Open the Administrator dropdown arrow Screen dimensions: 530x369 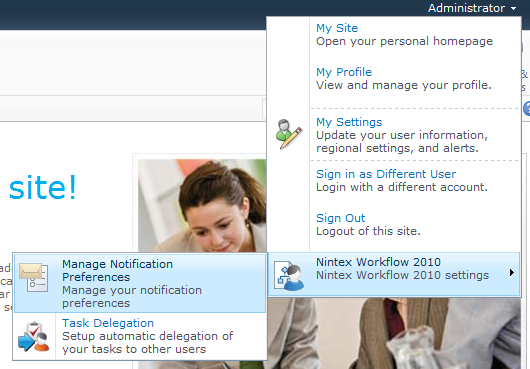[x=513, y=8]
